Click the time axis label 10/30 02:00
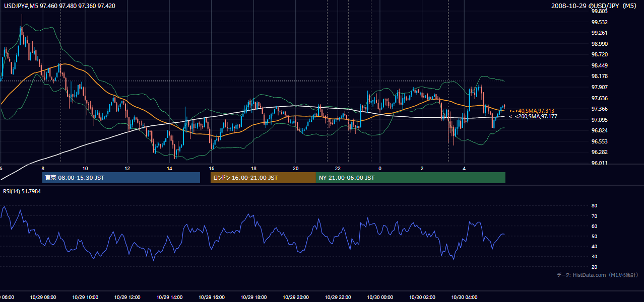644x302 pixels. point(422,297)
